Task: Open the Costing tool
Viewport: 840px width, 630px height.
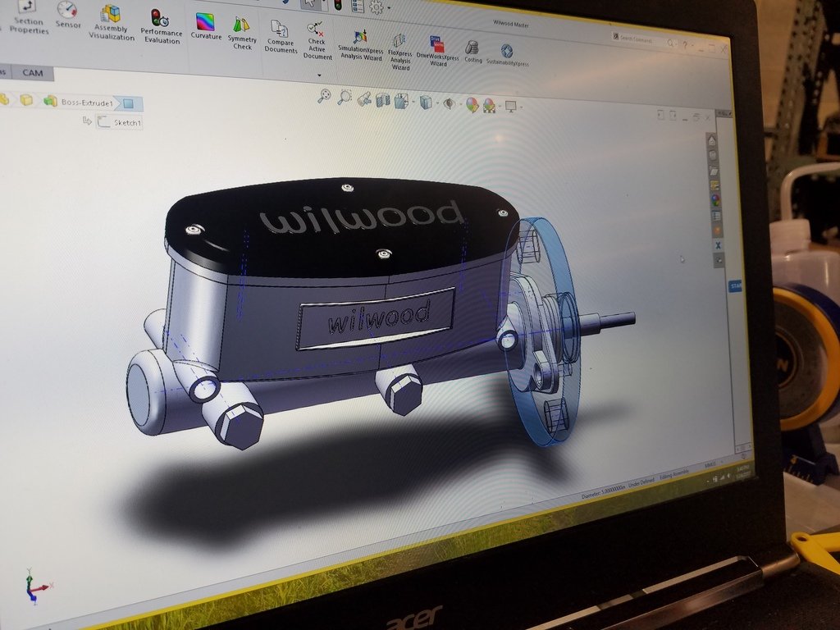Action: 472,52
